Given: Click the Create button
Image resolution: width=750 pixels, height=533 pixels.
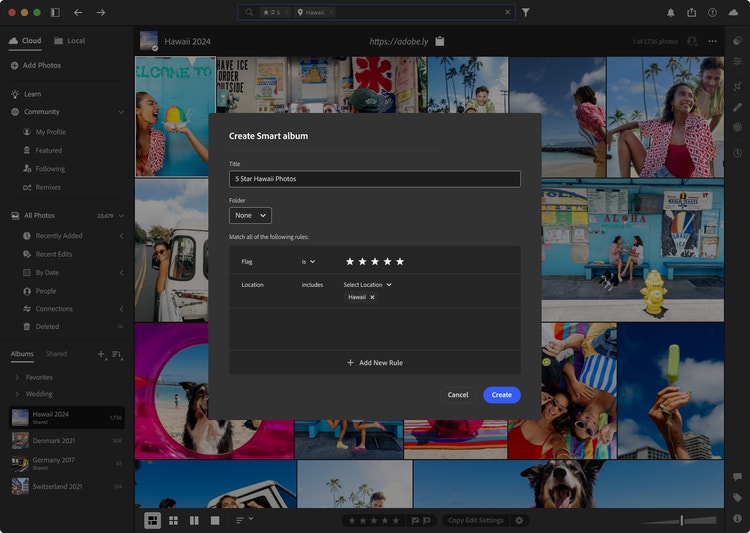Looking at the screenshot, I should click(x=501, y=395).
